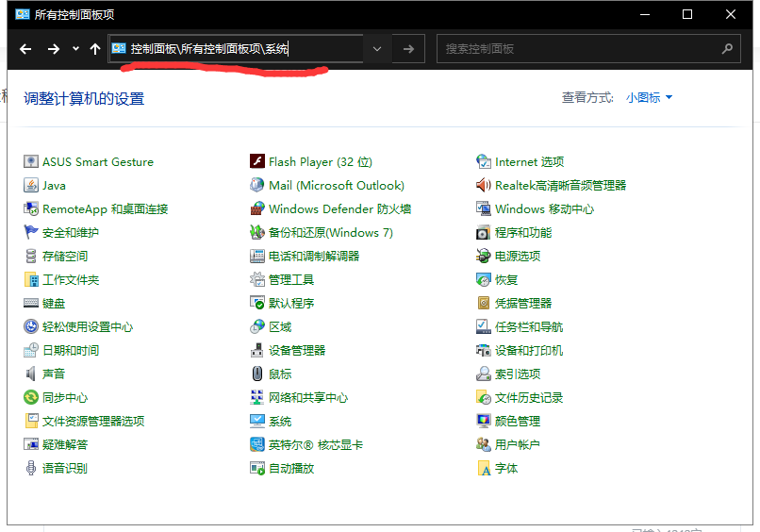Viewport: 760px width, 532px height.
Task: Click the control panel icon in title bar
Action: (x=23, y=14)
